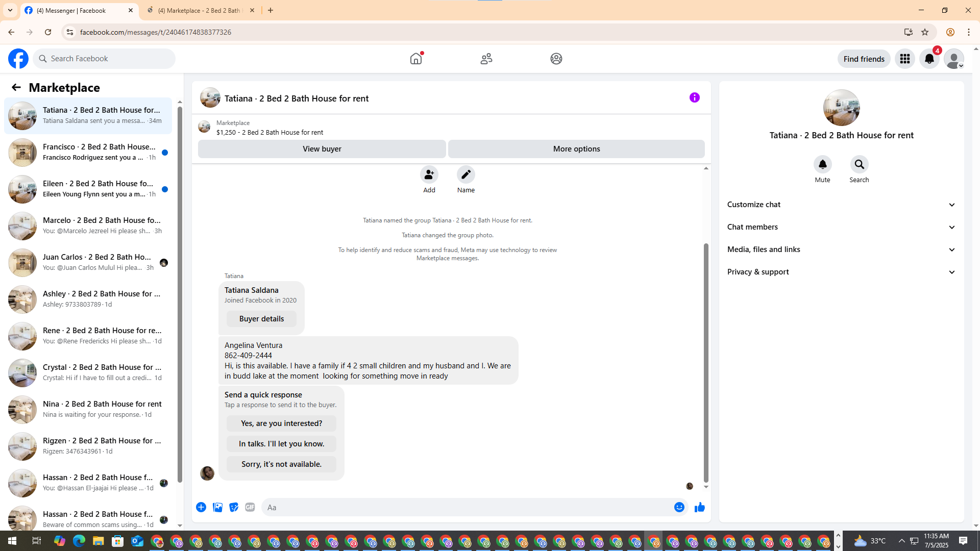The image size is (980, 551).
Task: Switch to Marketplace browser tab
Action: (199, 10)
